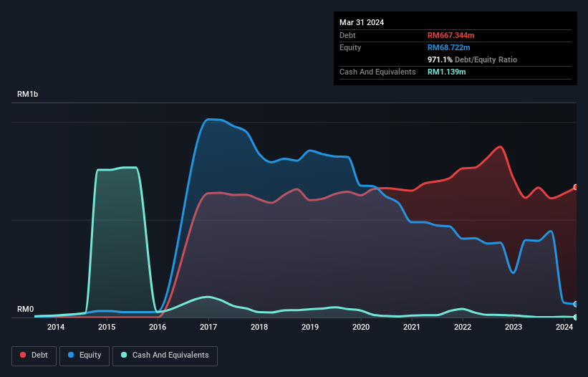Click the 2019 x-axis label

click(x=310, y=327)
